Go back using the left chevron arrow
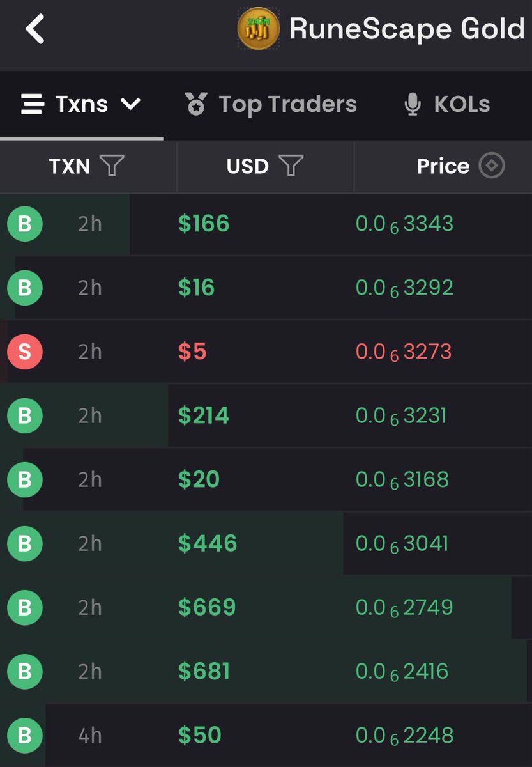The width and height of the screenshot is (532, 767). pos(34,29)
